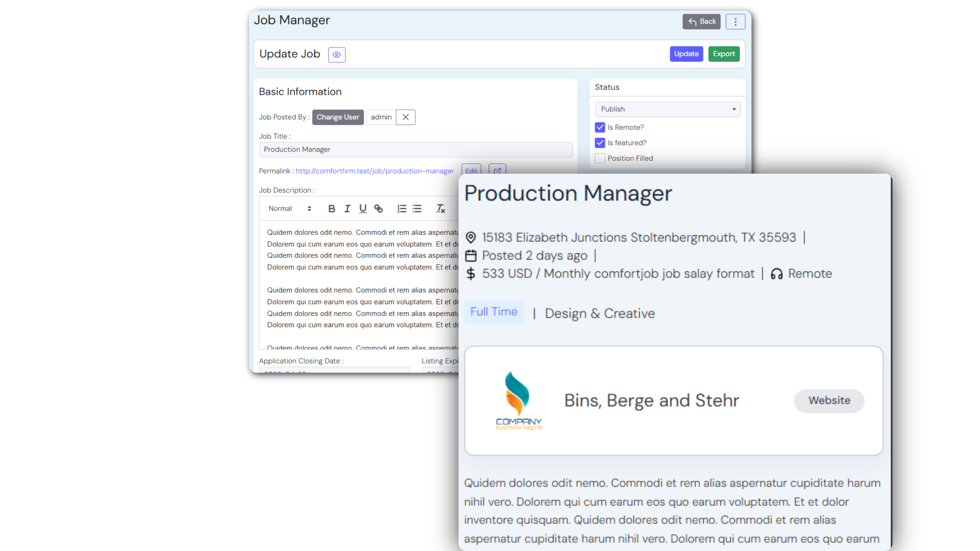Open the Publish status dropdown
This screenshot has height=551, width=980.
(x=668, y=109)
